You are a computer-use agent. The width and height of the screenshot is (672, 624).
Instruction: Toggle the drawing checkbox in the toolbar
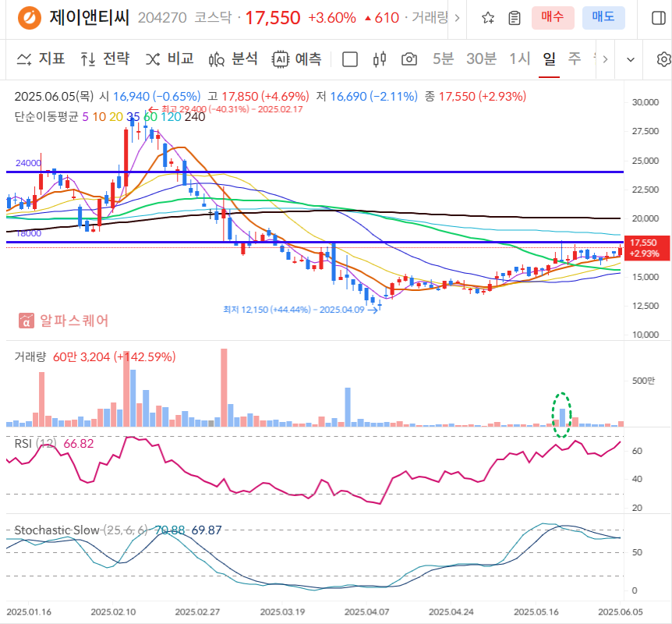pyautogui.click(x=349, y=58)
